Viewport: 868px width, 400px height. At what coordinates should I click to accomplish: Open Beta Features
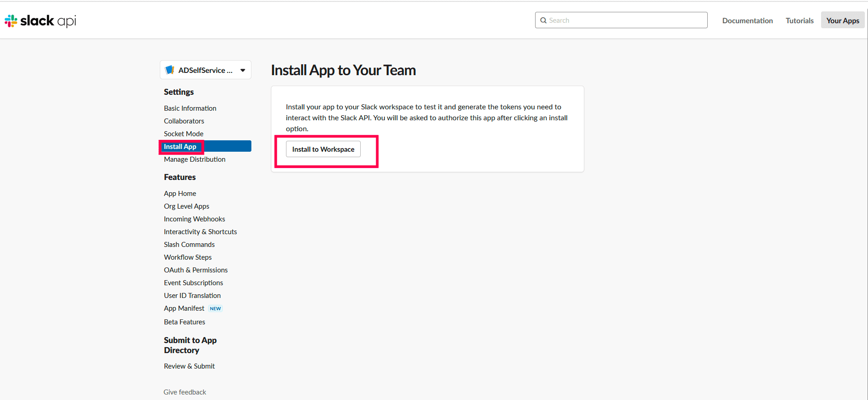point(184,322)
